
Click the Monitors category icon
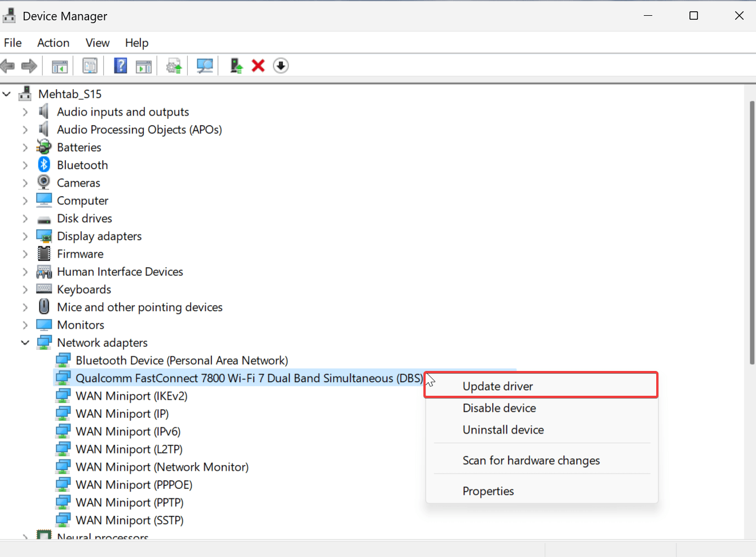pos(44,325)
